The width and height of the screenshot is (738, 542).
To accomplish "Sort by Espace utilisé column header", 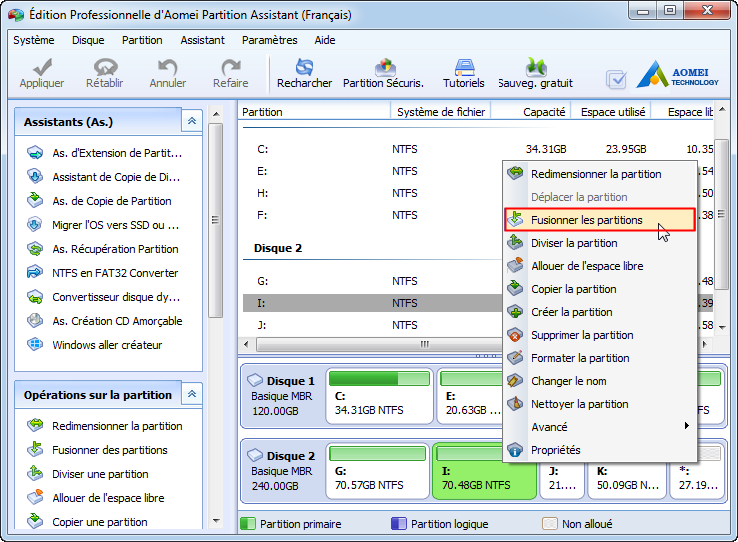I will [611, 112].
